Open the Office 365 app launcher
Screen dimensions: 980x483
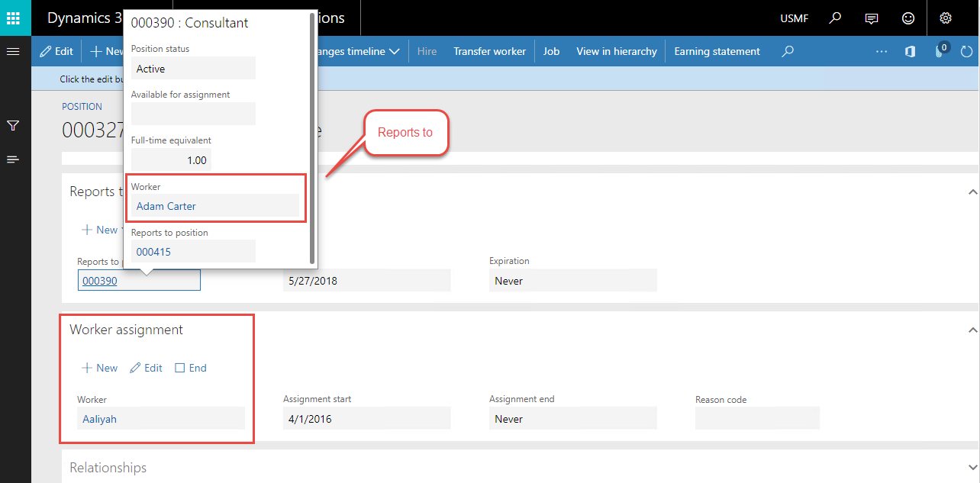pos(15,18)
